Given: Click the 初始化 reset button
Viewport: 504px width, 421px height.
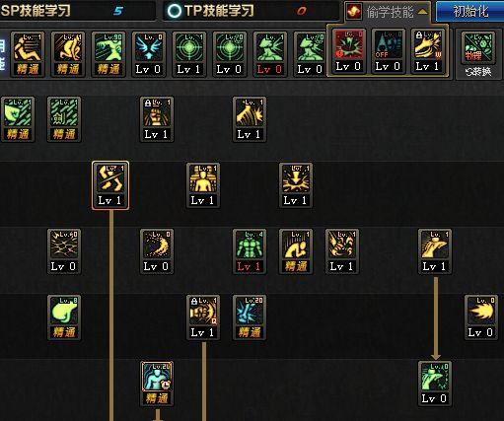Looking at the screenshot, I should click(x=470, y=12).
